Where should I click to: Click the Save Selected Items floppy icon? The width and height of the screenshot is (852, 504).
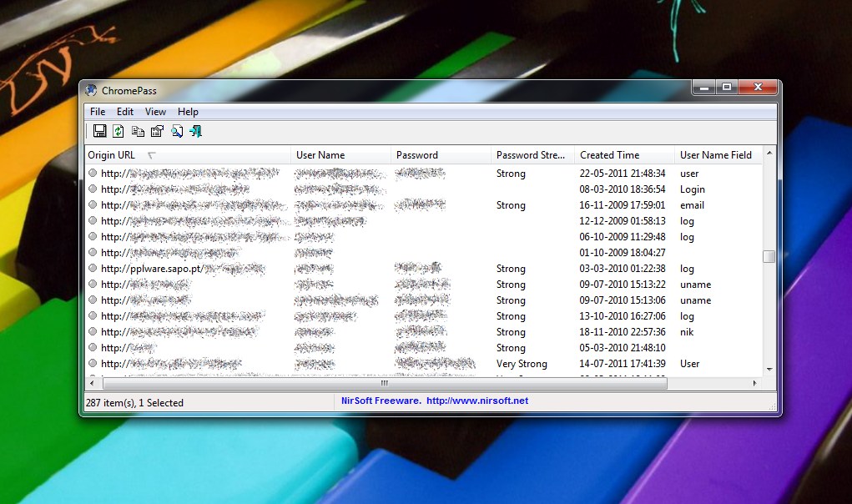point(99,131)
